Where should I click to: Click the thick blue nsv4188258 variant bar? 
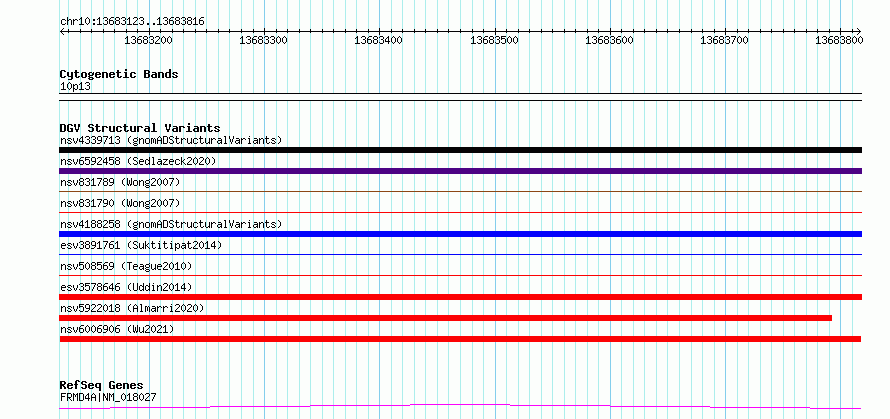[460, 234]
